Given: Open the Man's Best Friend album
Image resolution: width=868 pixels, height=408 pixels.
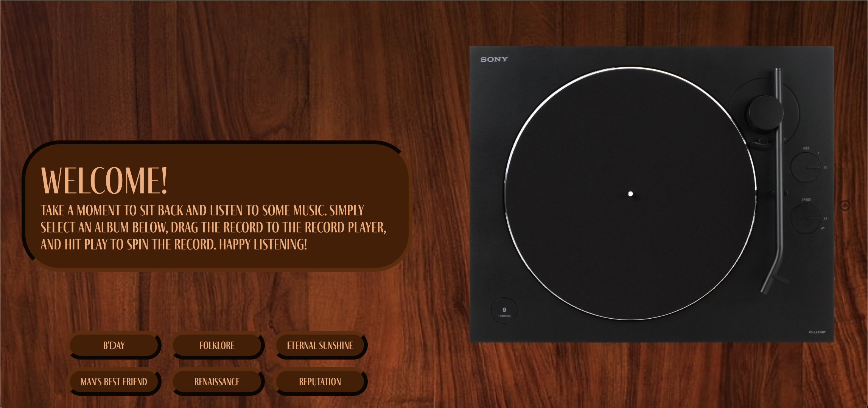Looking at the screenshot, I should point(114,382).
